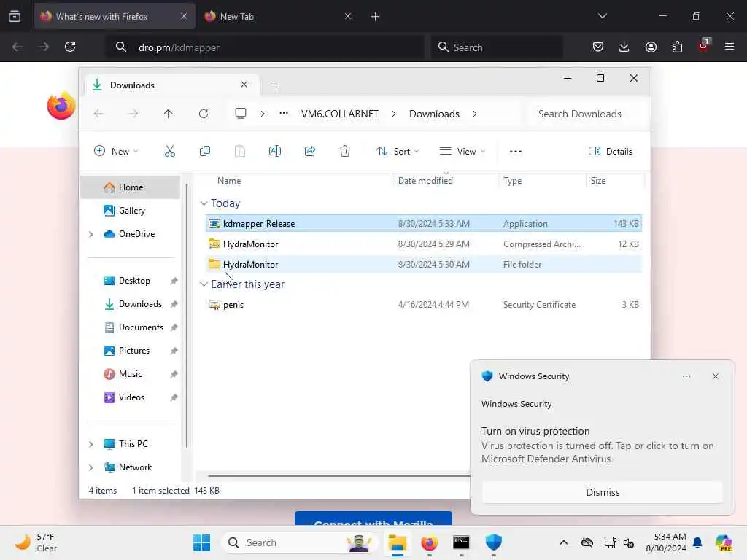Open the Sort dropdown menu
747x560 pixels.
pyautogui.click(x=398, y=152)
